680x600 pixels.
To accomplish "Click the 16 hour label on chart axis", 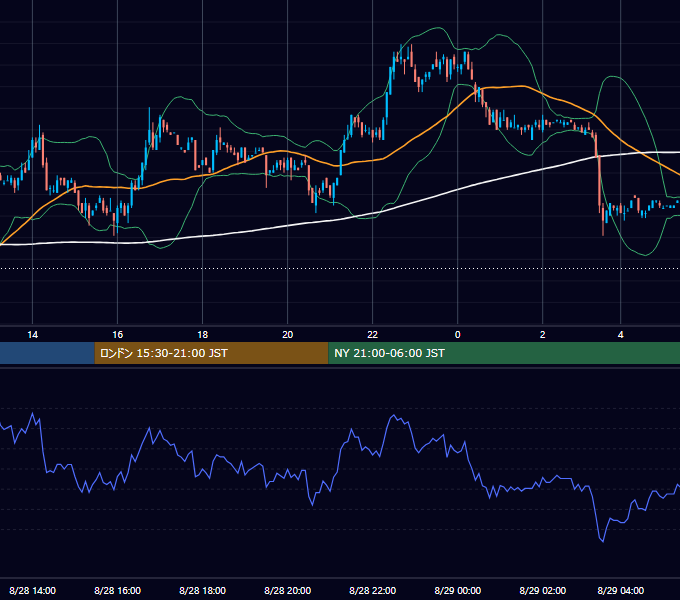I will (x=118, y=335).
